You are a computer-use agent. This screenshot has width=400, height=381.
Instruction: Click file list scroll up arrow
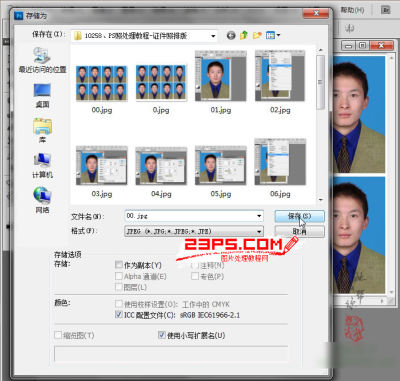point(320,50)
